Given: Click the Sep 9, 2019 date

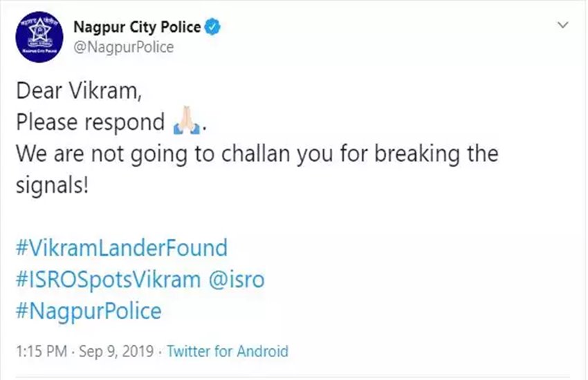Looking at the screenshot, I should (116, 351).
